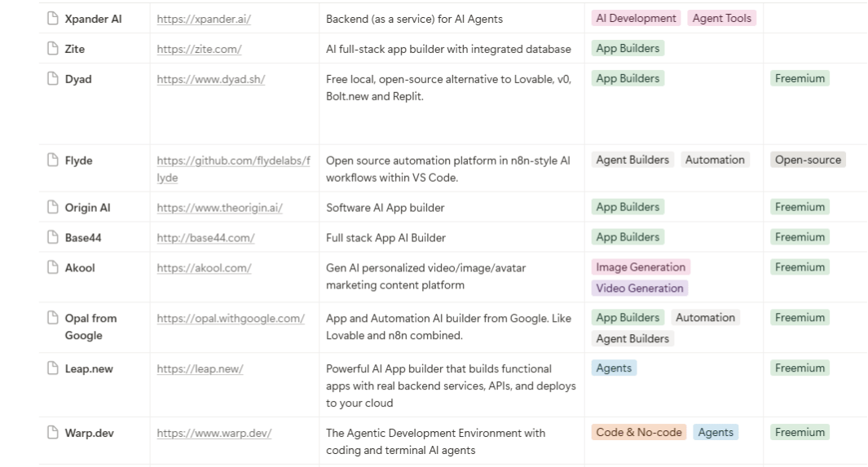
Task: Open the Dyad page title
Action: click(x=78, y=79)
